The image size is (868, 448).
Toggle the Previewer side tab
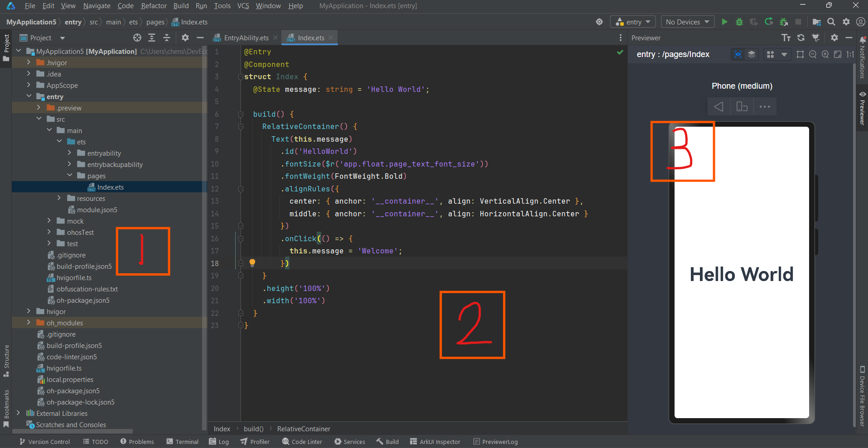[x=862, y=108]
